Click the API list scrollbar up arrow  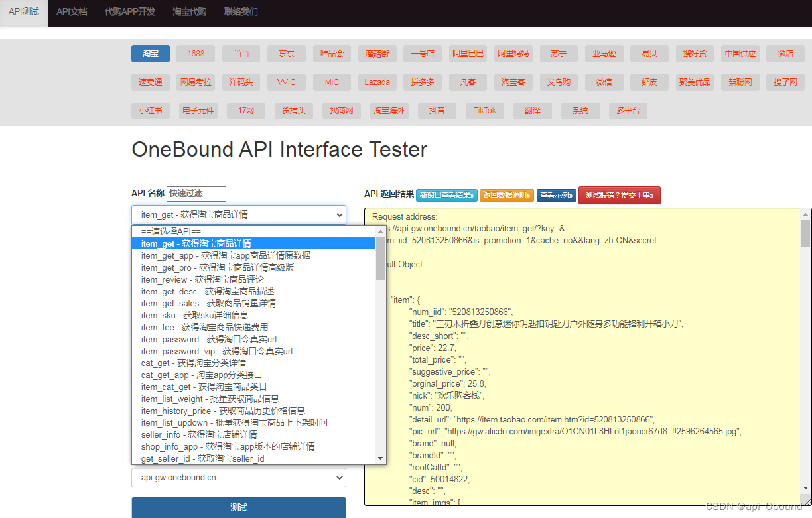pyautogui.click(x=381, y=231)
